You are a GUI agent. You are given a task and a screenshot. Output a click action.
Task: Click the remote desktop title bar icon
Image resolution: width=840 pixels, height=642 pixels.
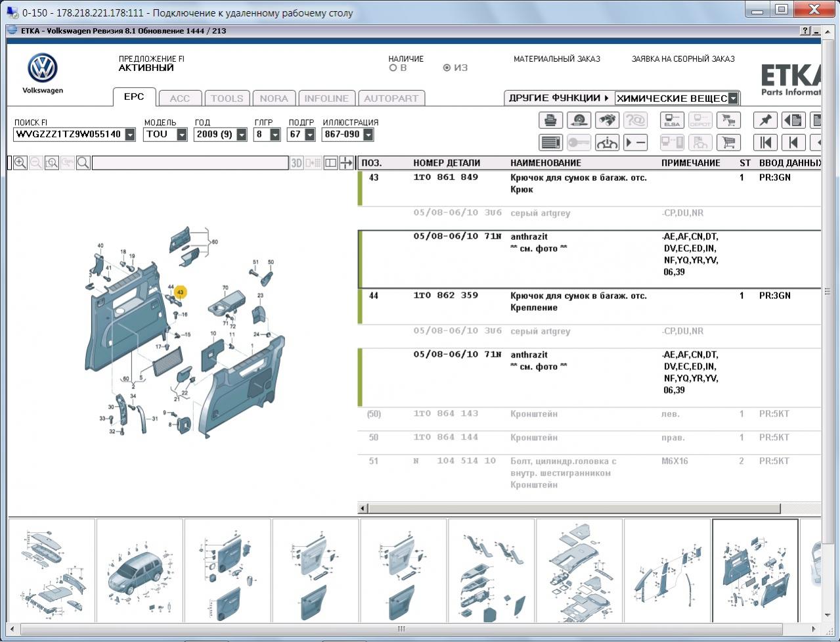[x=12, y=12]
